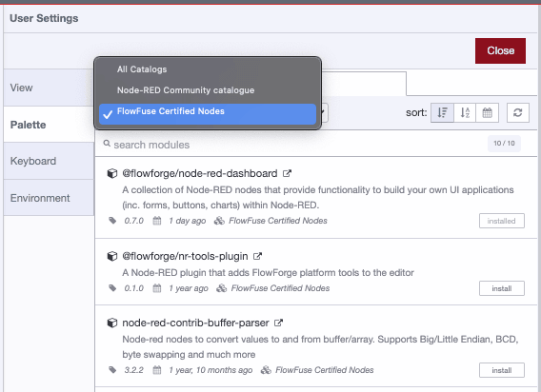
Task: Click version number 3.2.2
Action: [x=134, y=370]
